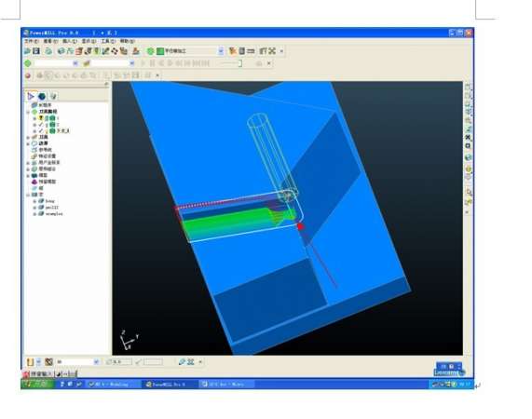Click the open project folder icon
This screenshot has height=419, width=532.
(27, 51)
